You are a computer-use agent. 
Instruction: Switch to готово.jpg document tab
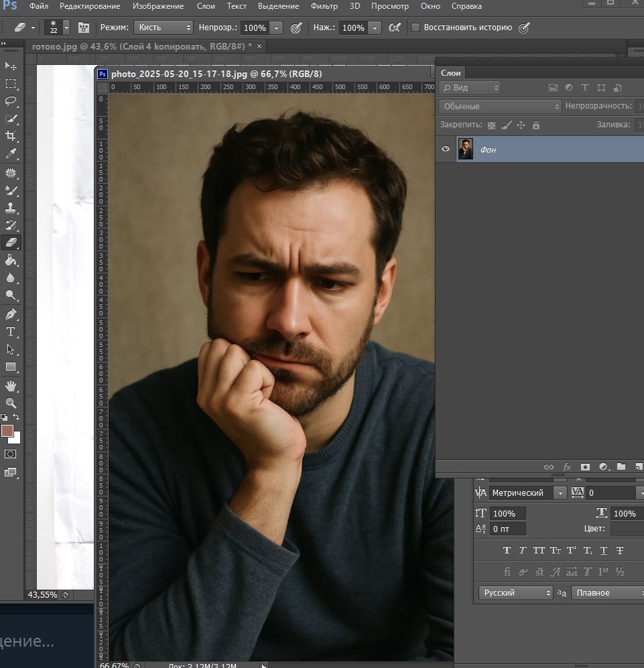(x=142, y=46)
